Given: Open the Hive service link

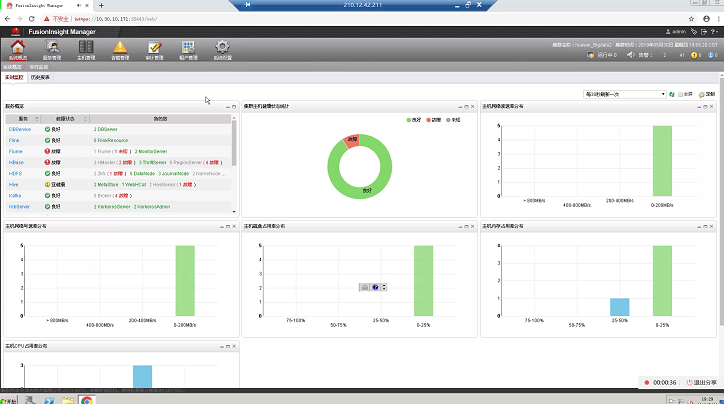Looking at the screenshot, I should 13,185.
